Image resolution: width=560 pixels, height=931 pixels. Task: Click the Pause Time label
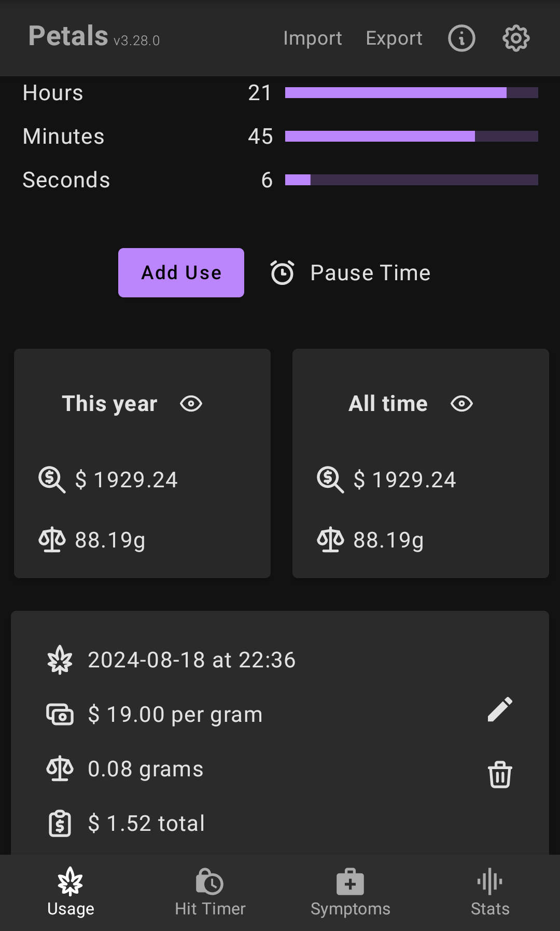pyautogui.click(x=370, y=273)
